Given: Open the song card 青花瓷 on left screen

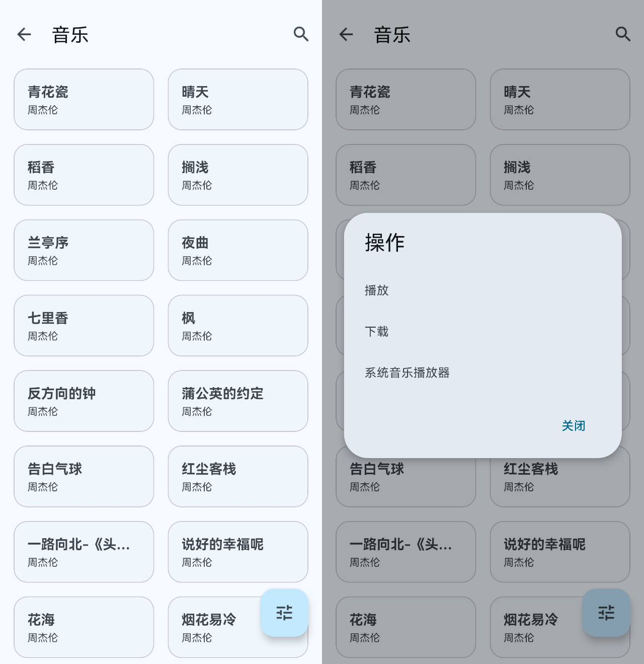Looking at the screenshot, I should [84, 100].
